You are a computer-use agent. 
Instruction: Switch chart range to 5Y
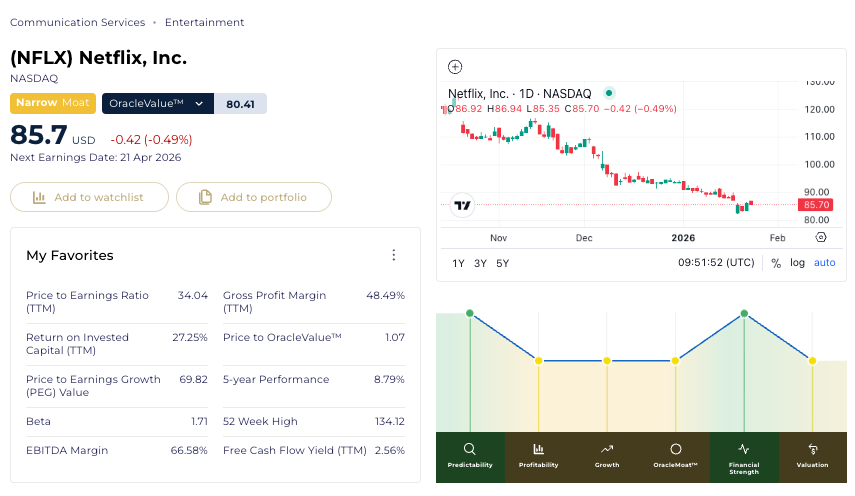coord(502,263)
